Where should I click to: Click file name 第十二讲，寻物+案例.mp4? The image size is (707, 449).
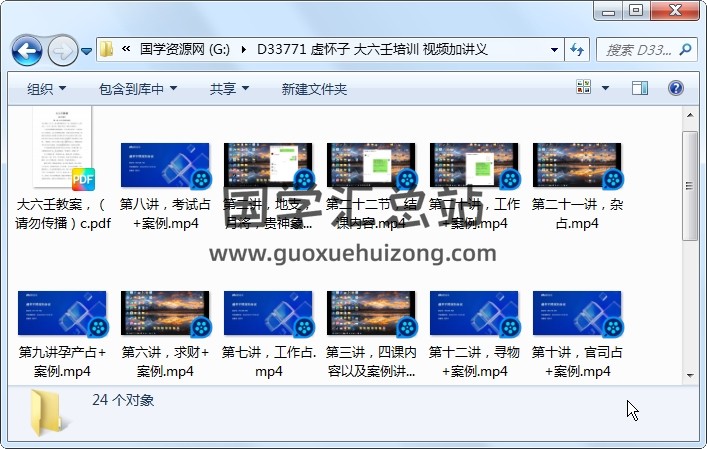(474, 362)
